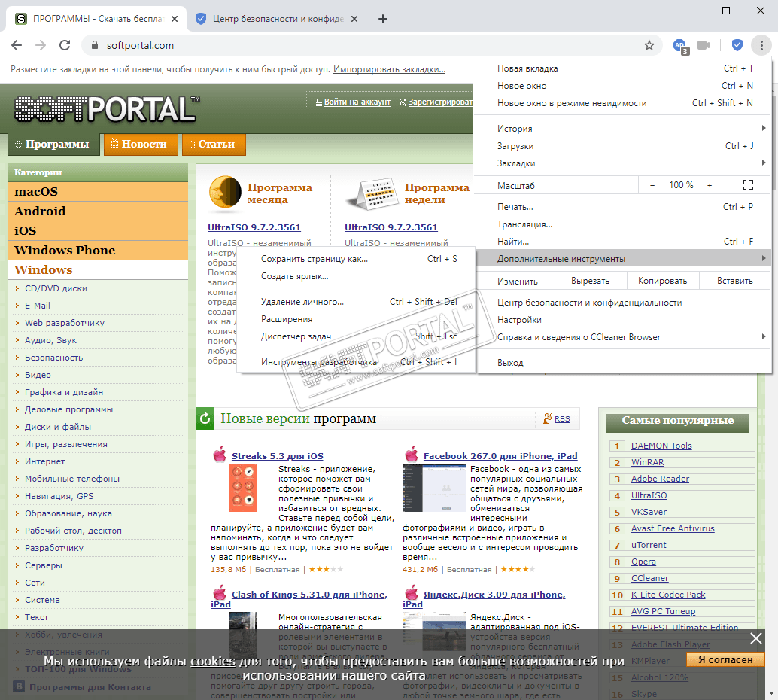Click the SOFTPORTAL site logo
Screen dimensions: 778x700
click(x=107, y=108)
